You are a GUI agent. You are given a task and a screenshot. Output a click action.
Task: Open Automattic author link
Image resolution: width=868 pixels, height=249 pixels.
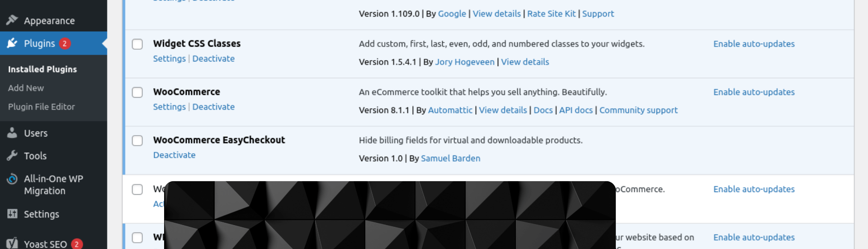pos(450,110)
